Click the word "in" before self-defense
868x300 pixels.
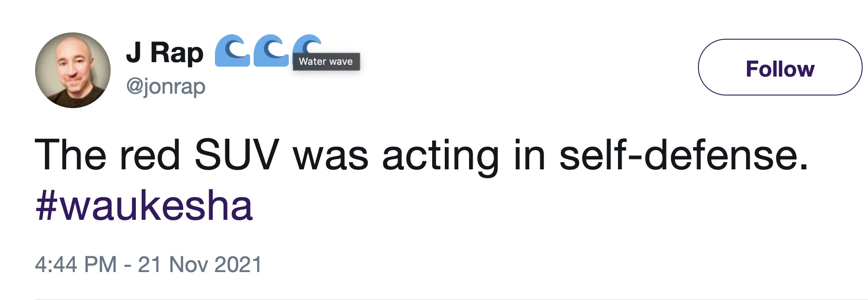pyautogui.click(x=529, y=155)
